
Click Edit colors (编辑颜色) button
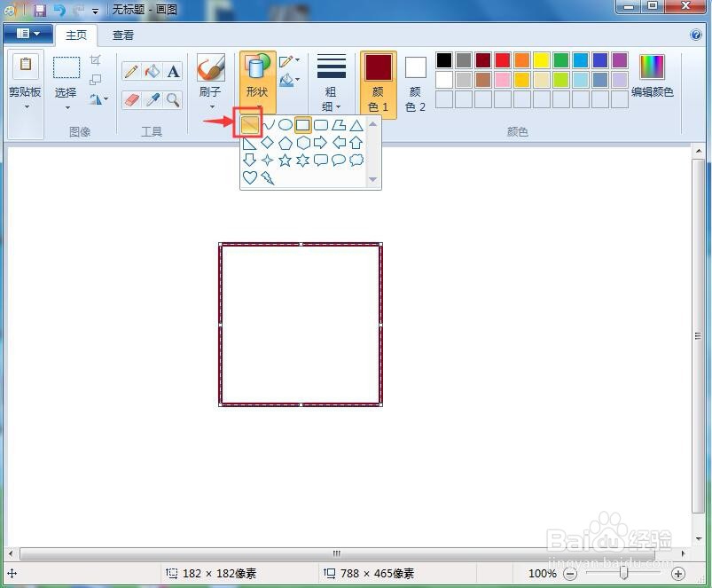pos(652,75)
